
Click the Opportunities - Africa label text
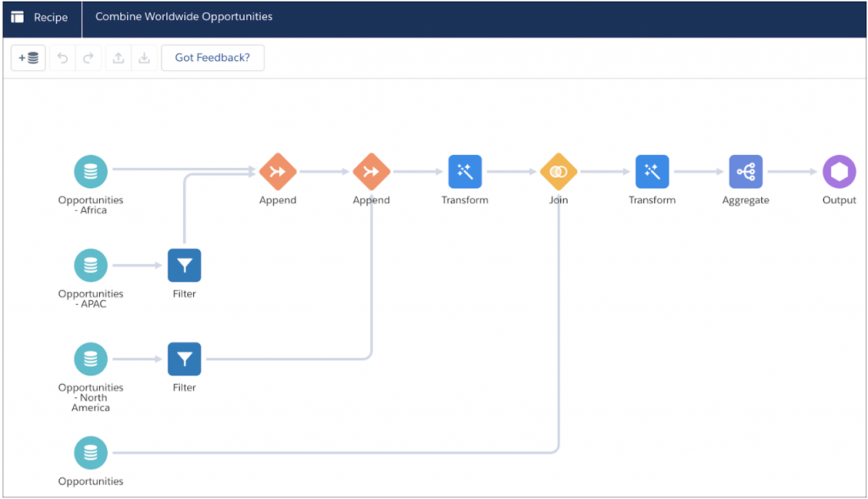(91, 205)
